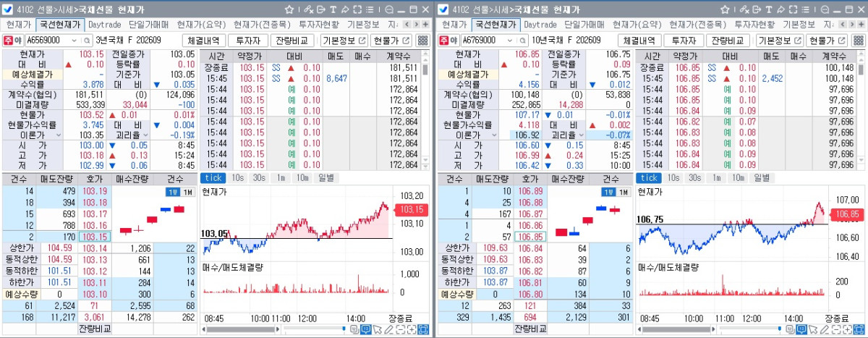Add left 3년국채 window to favorites star
The image size is (868, 338).
(x=289, y=9)
